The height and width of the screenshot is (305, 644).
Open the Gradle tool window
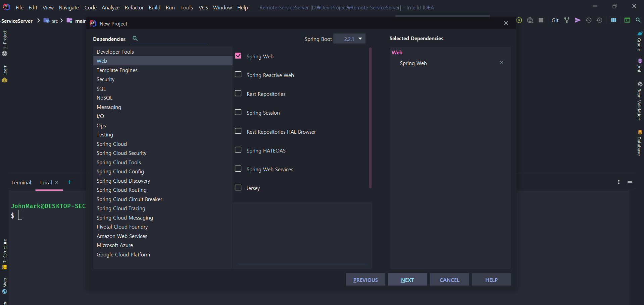[640, 41]
